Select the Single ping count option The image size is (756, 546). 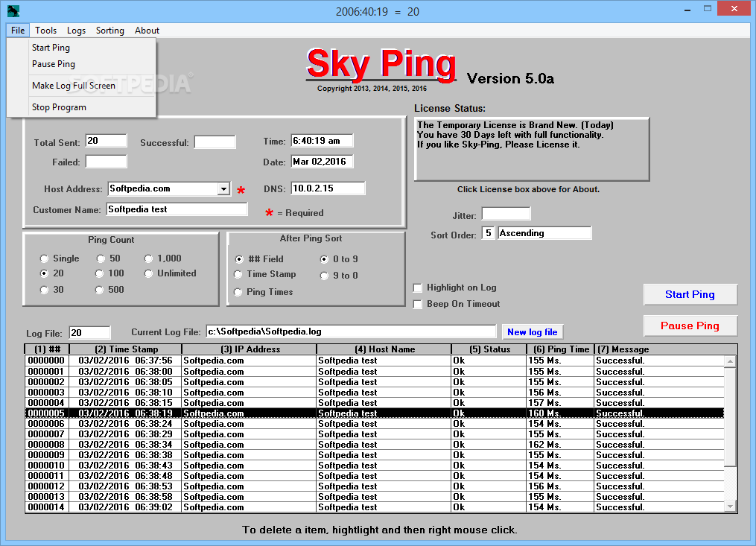tap(60, 258)
